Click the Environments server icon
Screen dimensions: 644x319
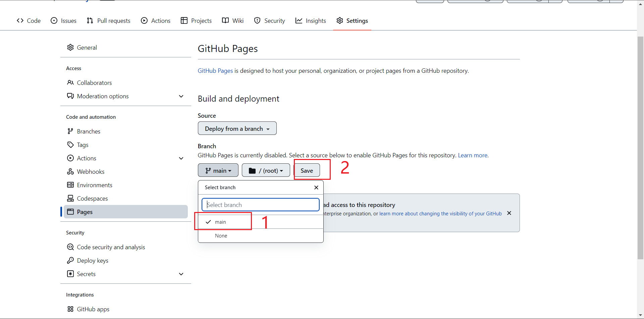click(x=70, y=185)
